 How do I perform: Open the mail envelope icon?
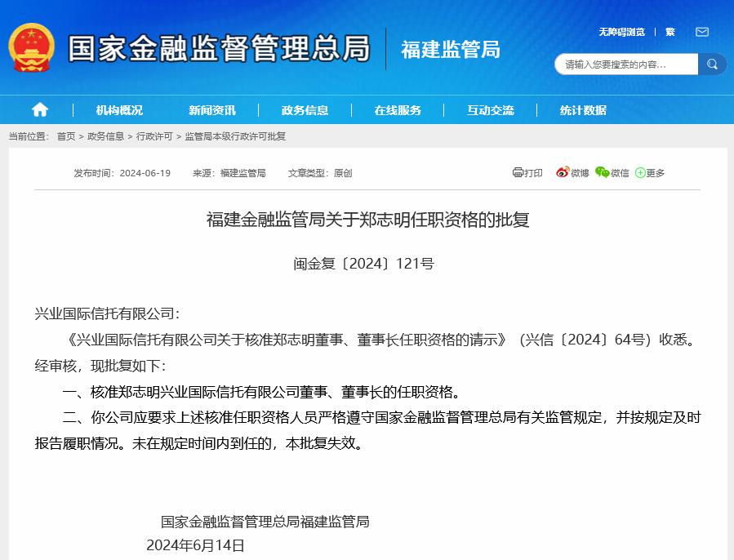(701, 32)
